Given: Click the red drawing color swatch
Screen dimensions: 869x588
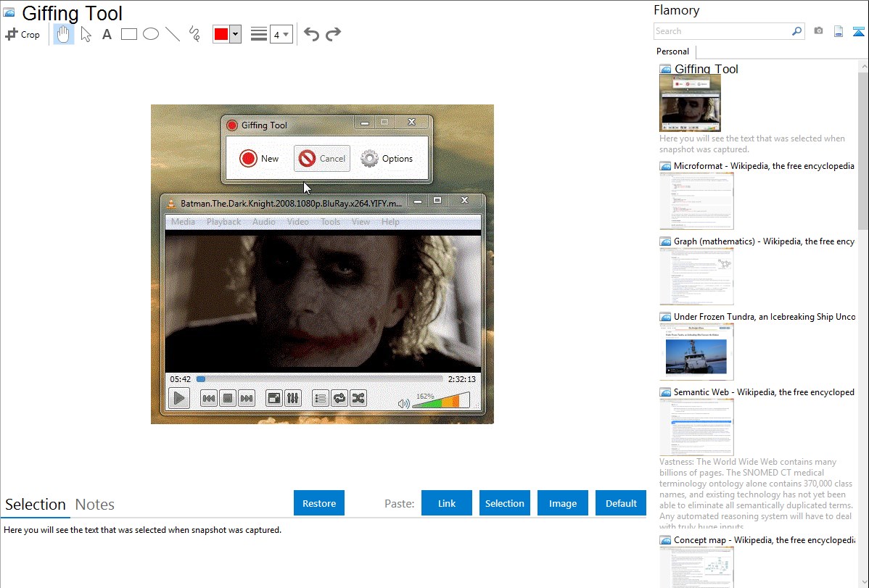Looking at the screenshot, I should [x=221, y=34].
